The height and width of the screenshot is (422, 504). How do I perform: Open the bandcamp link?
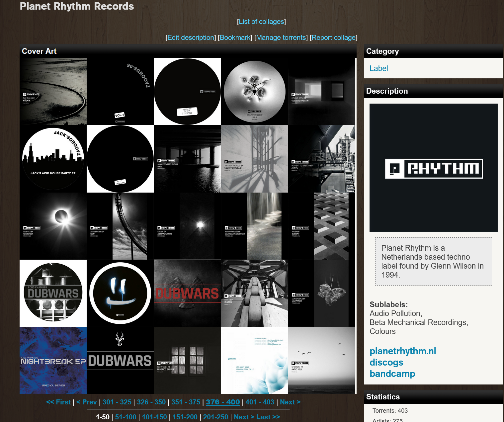392,374
